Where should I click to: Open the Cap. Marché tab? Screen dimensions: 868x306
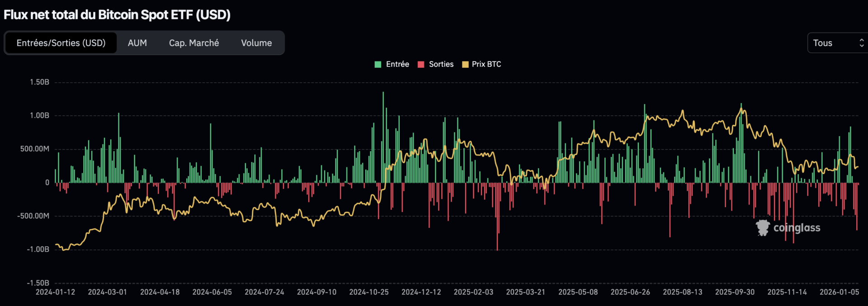point(194,43)
